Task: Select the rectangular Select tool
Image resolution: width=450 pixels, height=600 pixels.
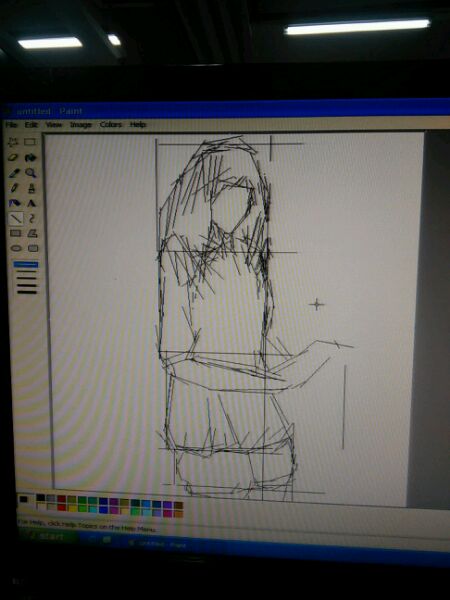Action: 30,142
